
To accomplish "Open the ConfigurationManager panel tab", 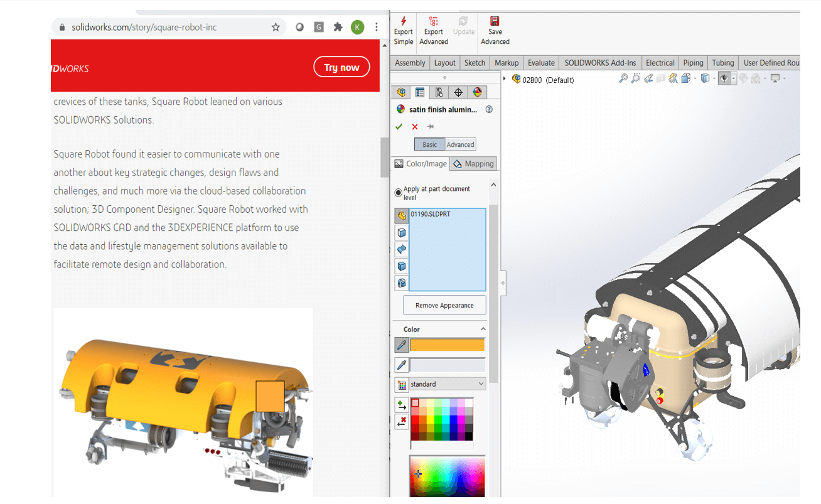I will coord(439,92).
